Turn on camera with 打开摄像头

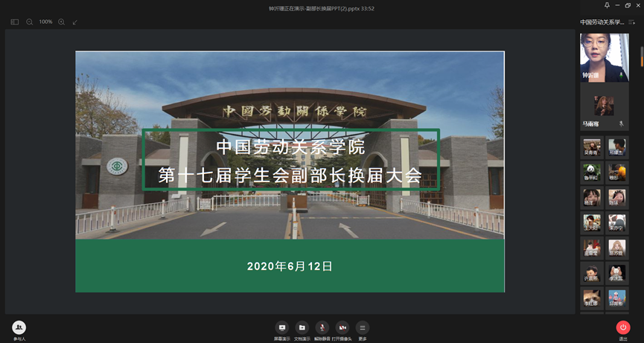click(x=342, y=330)
